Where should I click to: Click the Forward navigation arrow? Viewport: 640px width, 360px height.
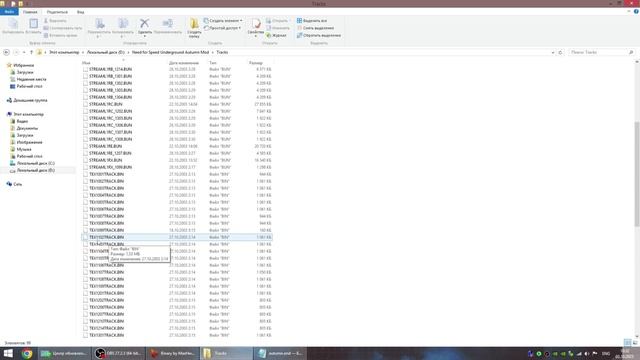pyautogui.click(x=16, y=52)
